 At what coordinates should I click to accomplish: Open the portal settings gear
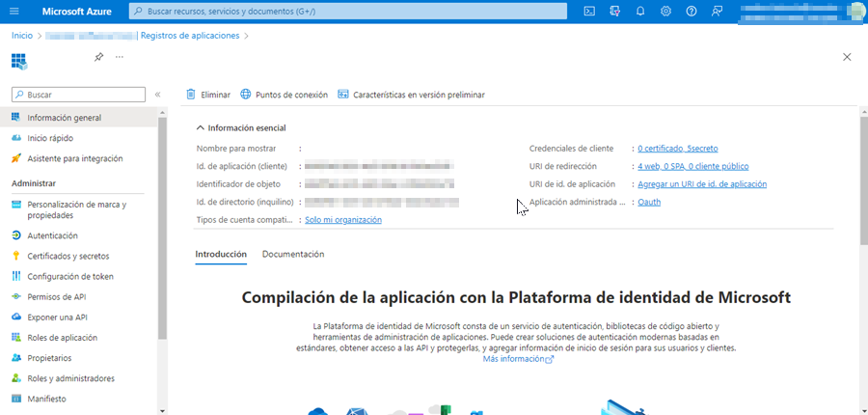point(665,11)
